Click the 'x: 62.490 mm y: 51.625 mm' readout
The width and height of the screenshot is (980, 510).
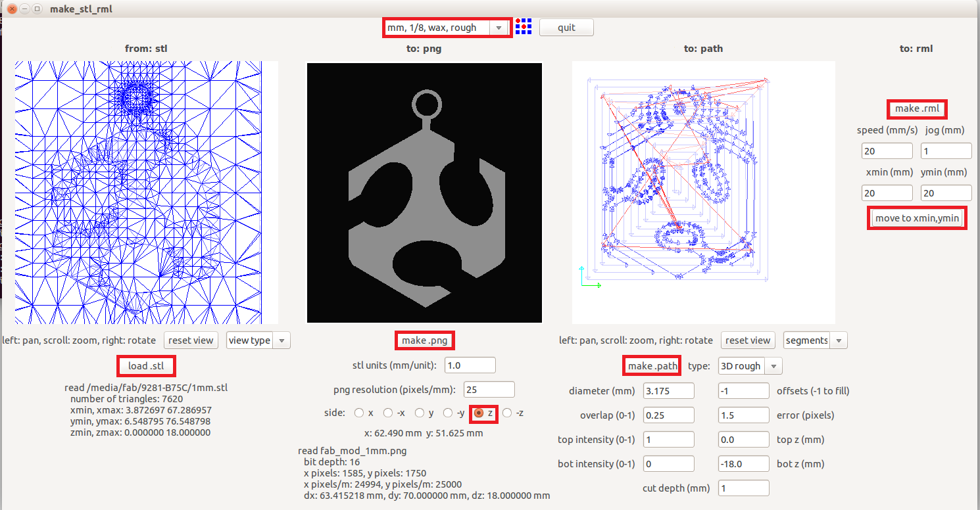pyautogui.click(x=424, y=433)
